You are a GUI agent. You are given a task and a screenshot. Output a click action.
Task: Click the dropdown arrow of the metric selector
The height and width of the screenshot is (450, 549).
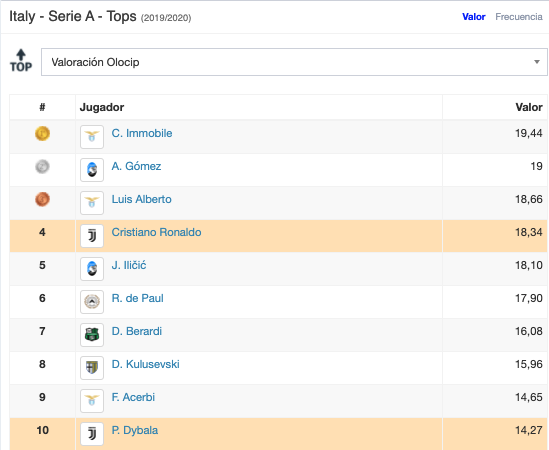click(536, 62)
